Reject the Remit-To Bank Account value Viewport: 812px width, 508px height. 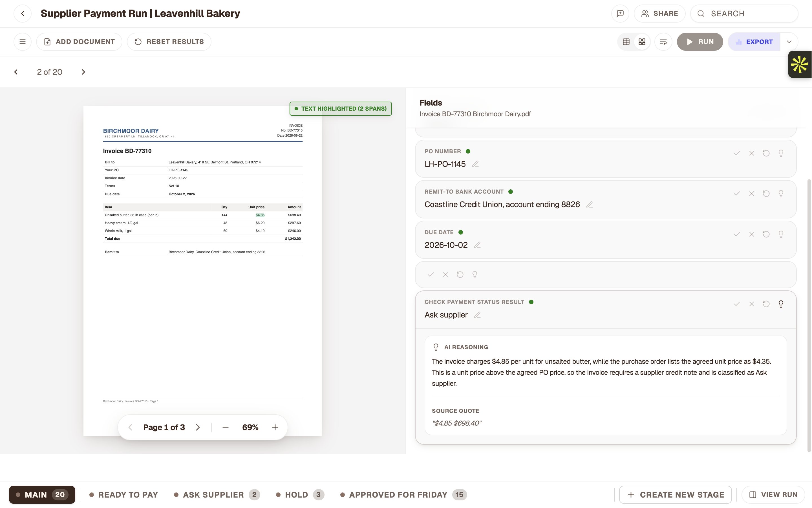click(752, 194)
